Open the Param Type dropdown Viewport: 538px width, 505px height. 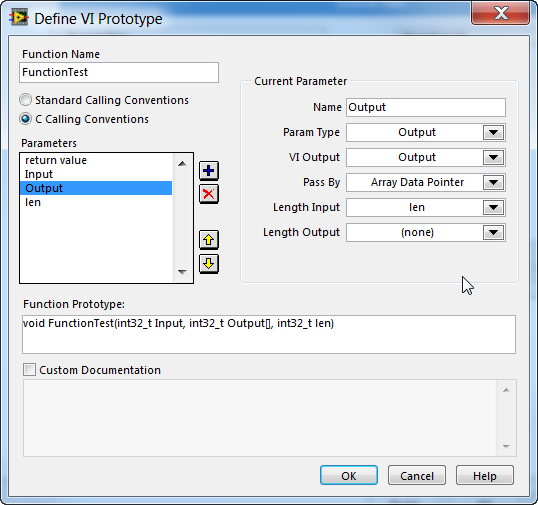tap(493, 132)
